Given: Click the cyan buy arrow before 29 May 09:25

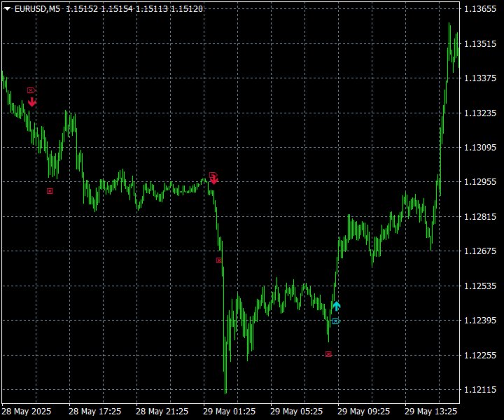Looking at the screenshot, I should pyautogui.click(x=337, y=306).
